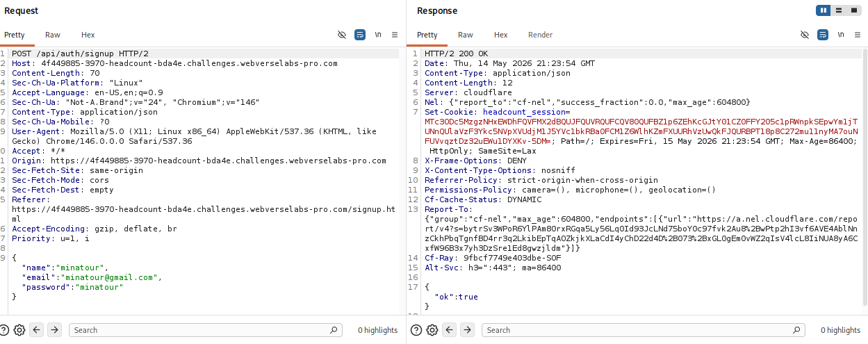Click 'Server: cloudflare' response header
The width and height of the screenshot is (868, 344).
pos(468,92)
